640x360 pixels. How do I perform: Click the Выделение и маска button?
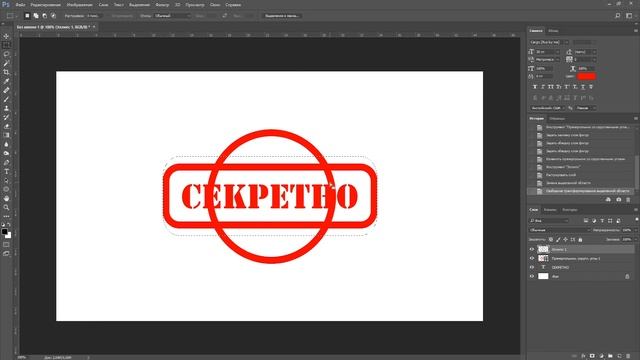(x=282, y=16)
